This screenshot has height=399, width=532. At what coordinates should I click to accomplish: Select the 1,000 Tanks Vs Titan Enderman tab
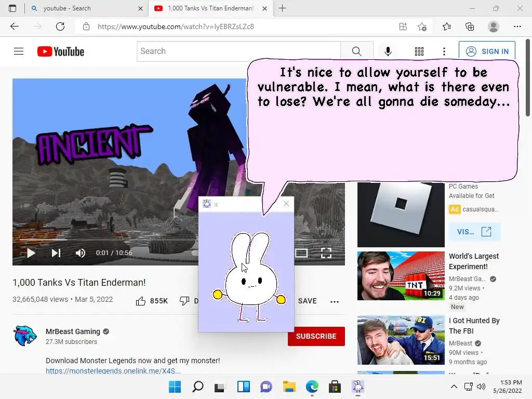pos(210,8)
